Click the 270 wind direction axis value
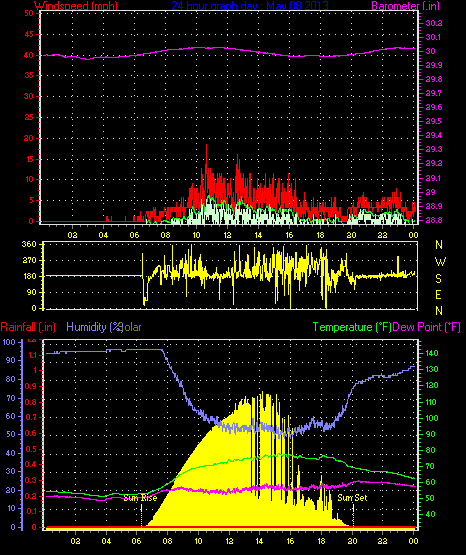Viewport: 466px width, 555px height. pos(29,261)
